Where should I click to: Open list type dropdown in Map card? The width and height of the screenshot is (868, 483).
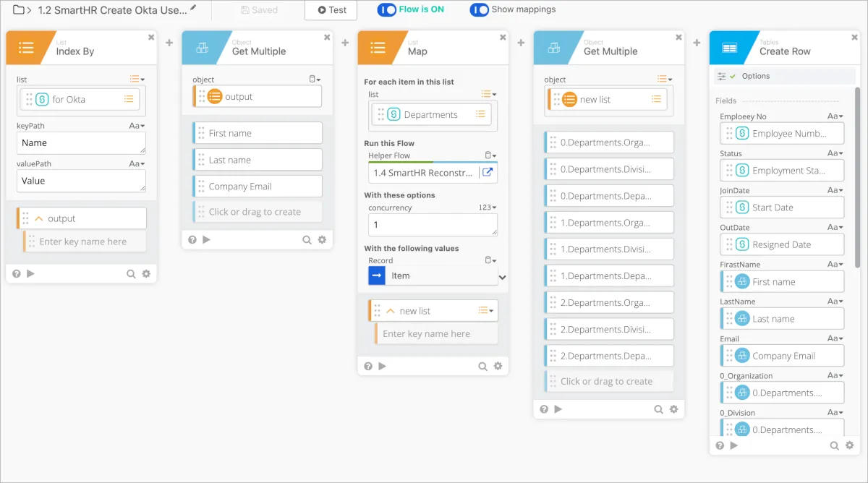(489, 94)
